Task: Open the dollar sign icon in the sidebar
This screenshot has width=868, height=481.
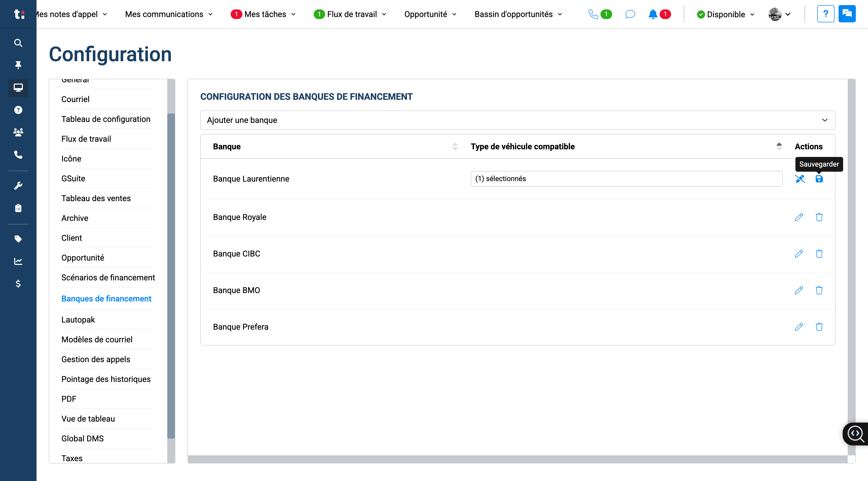Action: [18, 284]
